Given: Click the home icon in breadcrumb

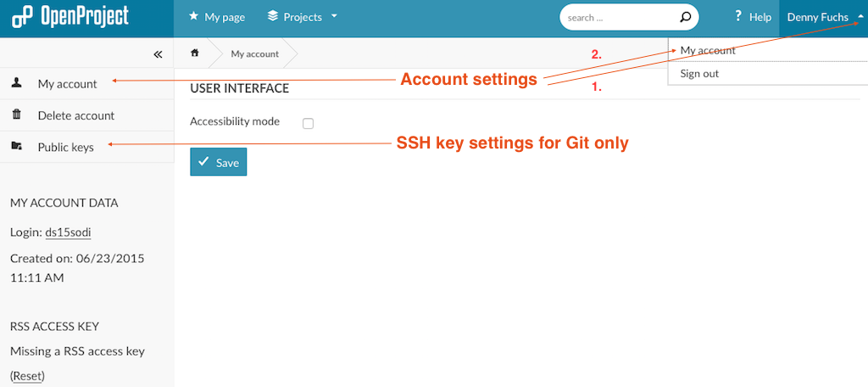Looking at the screenshot, I should coord(195,53).
